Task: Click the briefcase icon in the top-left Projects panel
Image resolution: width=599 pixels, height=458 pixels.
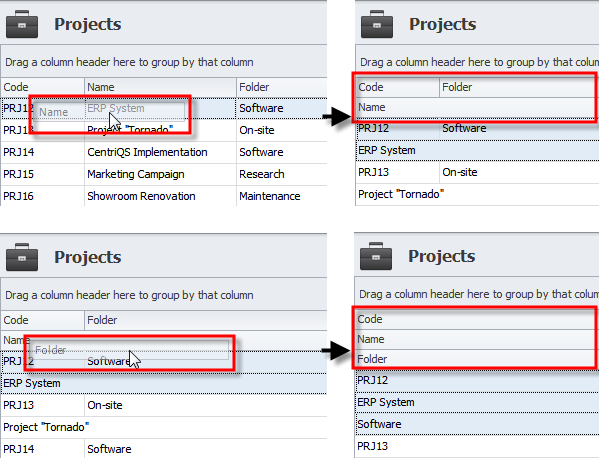Action: pyautogui.click(x=22, y=24)
